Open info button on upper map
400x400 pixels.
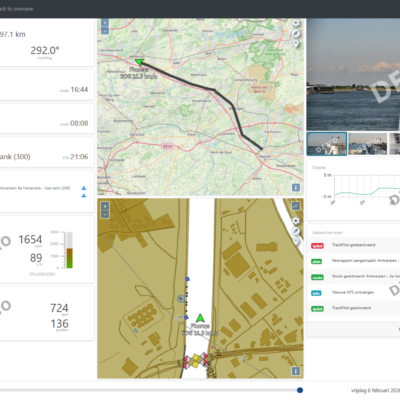tap(296, 188)
